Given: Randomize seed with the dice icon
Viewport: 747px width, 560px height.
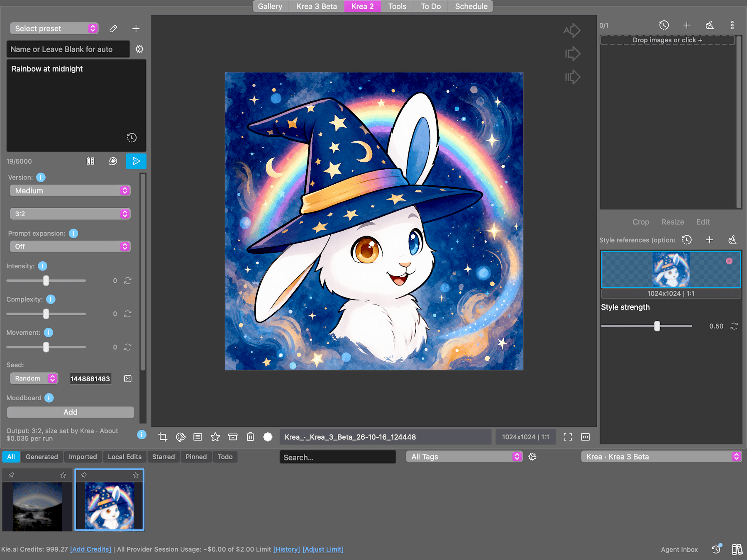Looking at the screenshot, I should (128, 379).
